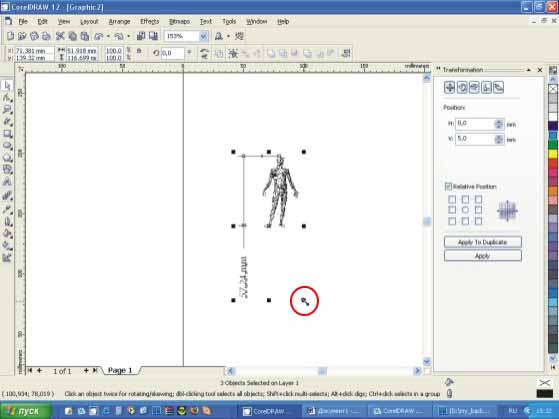Click the Print icon in standard toolbar

pyautogui.click(x=46, y=36)
